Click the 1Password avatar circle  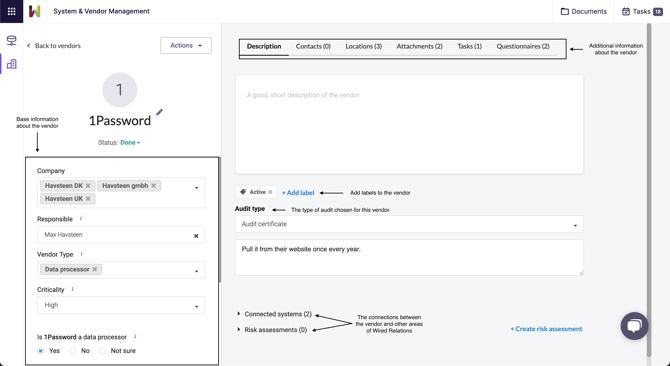tap(120, 90)
